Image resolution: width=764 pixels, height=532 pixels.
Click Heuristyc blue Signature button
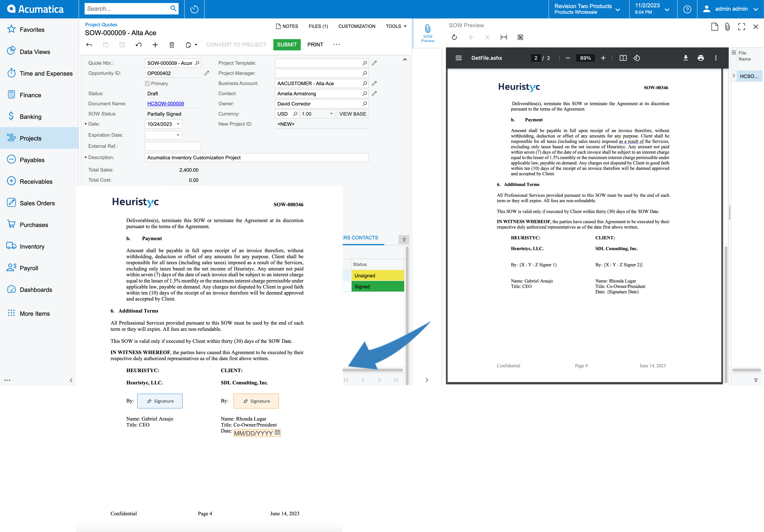click(x=160, y=401)
